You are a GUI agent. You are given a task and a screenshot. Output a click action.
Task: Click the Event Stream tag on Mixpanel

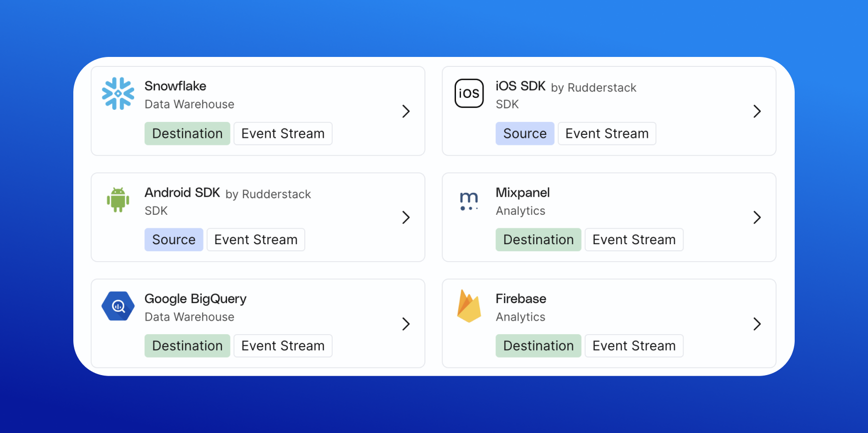[634, 240]
